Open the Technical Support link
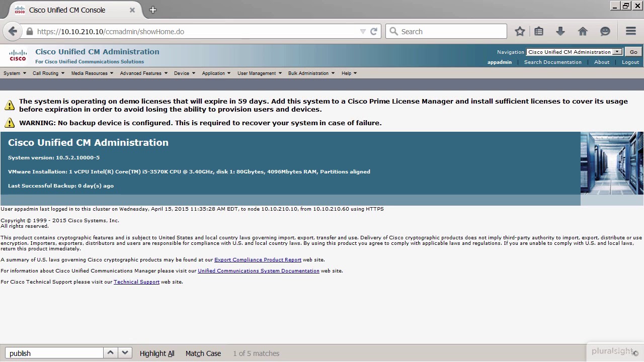This screenshot has height=362, width=644. click(136, 282)
